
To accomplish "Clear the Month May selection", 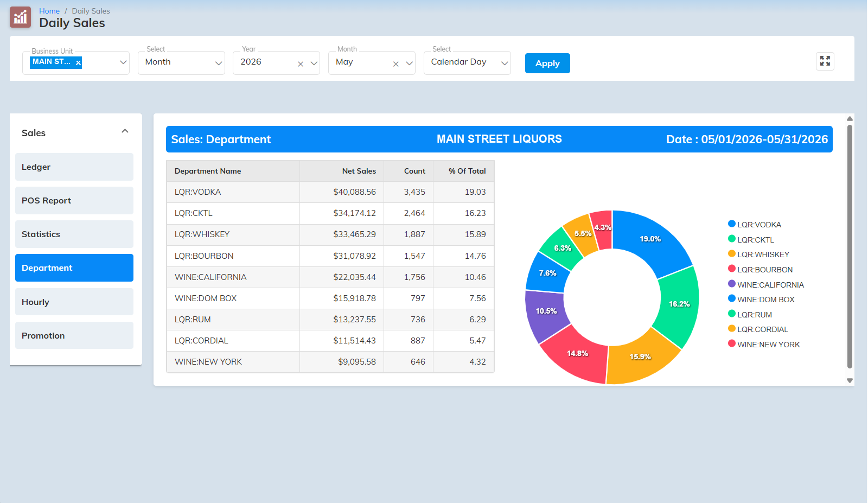I will (x=396, y=64).
